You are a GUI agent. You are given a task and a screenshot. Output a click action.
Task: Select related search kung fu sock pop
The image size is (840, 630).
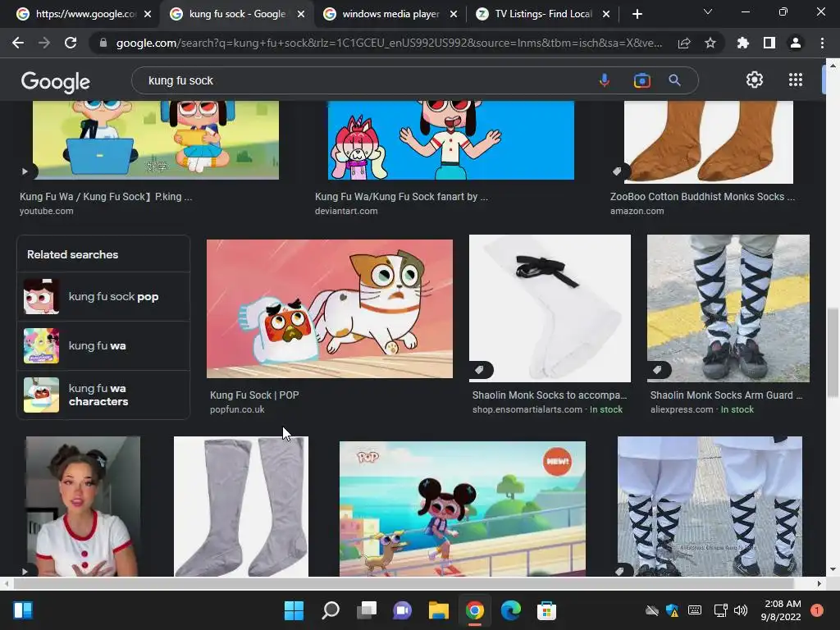[x=103, y=296]
